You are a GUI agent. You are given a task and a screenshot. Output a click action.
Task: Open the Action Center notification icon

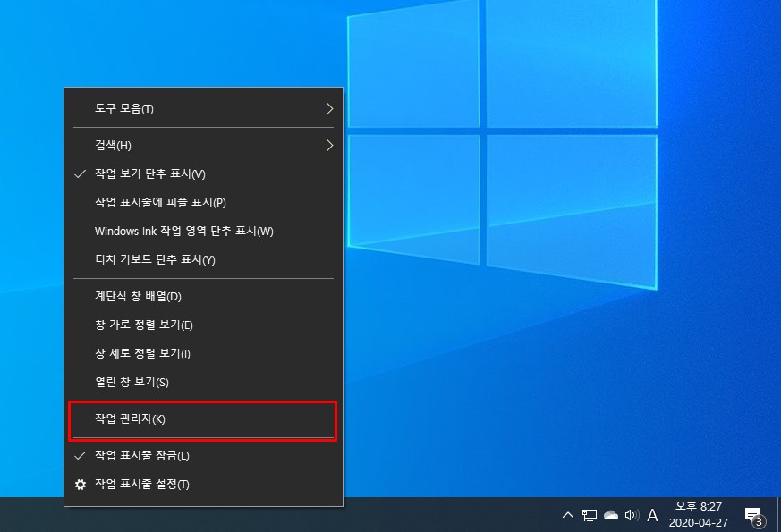pos(754,516)
